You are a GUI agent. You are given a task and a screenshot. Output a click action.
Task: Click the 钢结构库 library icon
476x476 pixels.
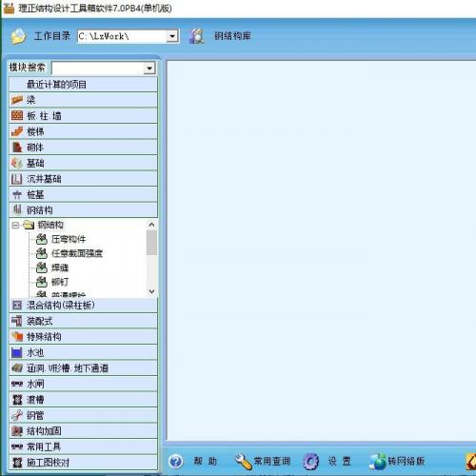(x=197, y=36)
